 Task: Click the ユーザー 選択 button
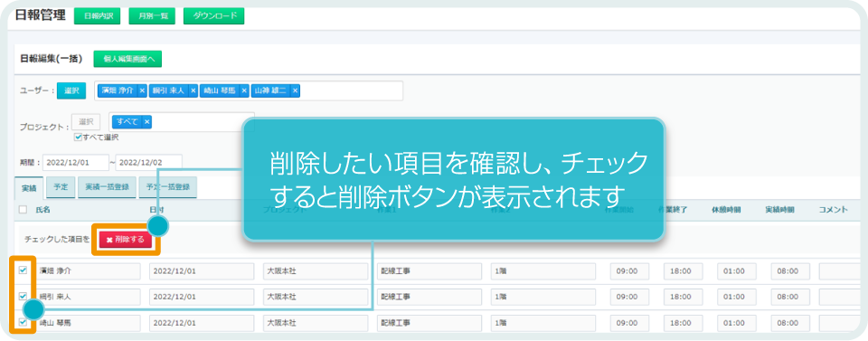tap(71, 90)
